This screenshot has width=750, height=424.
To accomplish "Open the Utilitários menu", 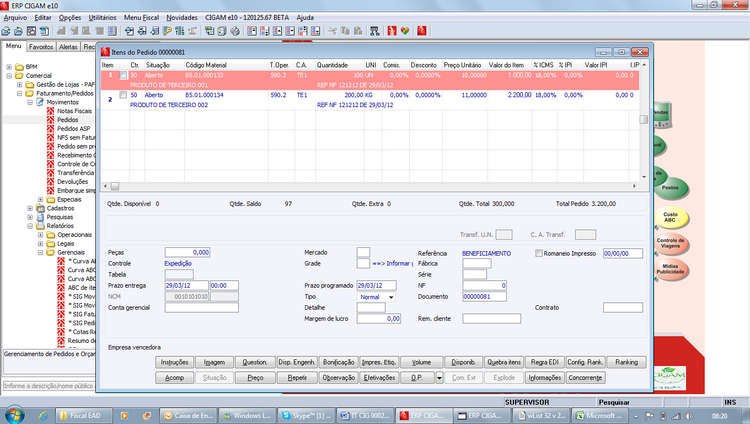I will 101,18.
